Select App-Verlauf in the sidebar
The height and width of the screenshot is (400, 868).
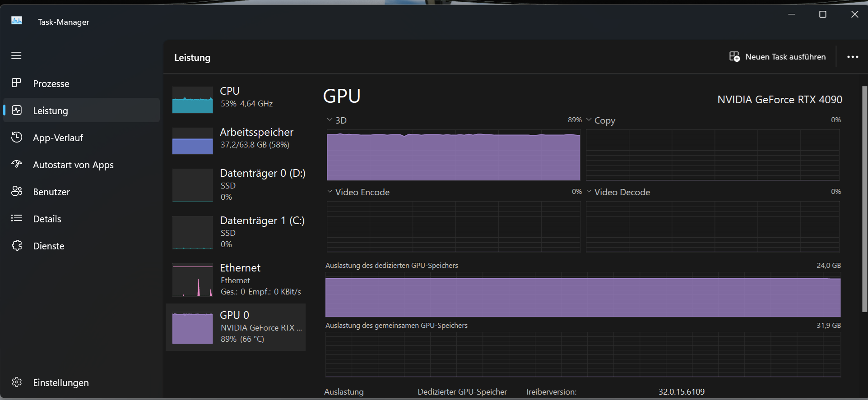82,138
